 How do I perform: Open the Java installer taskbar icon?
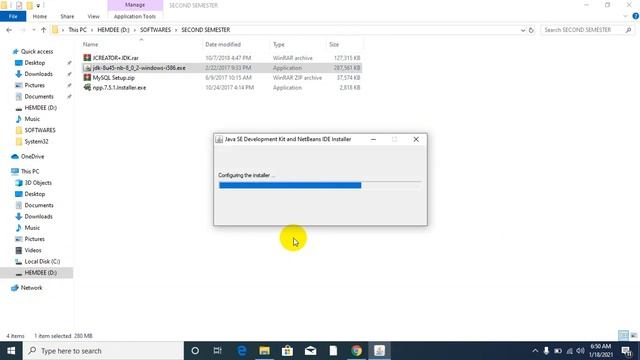[380, 351]
